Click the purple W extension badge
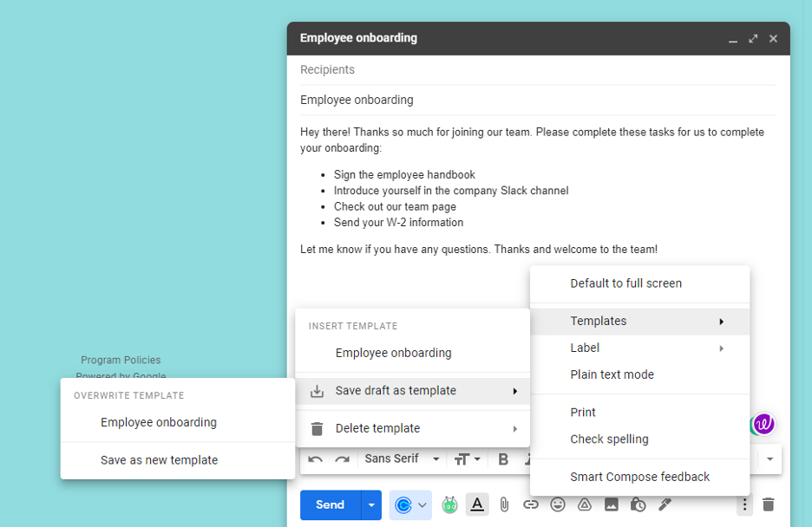812x527 pixels. click(x=763, y=424)
